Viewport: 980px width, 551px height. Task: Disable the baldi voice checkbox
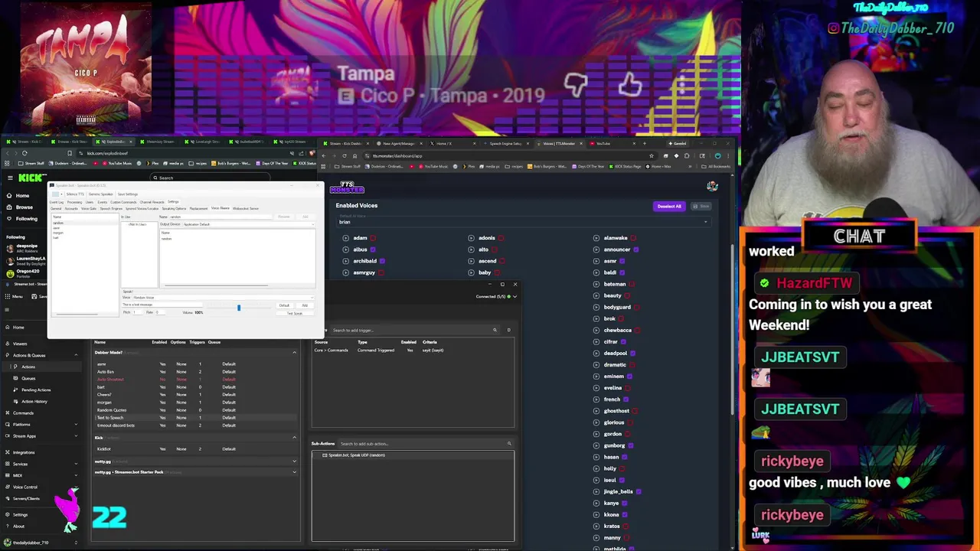point(622,272)
